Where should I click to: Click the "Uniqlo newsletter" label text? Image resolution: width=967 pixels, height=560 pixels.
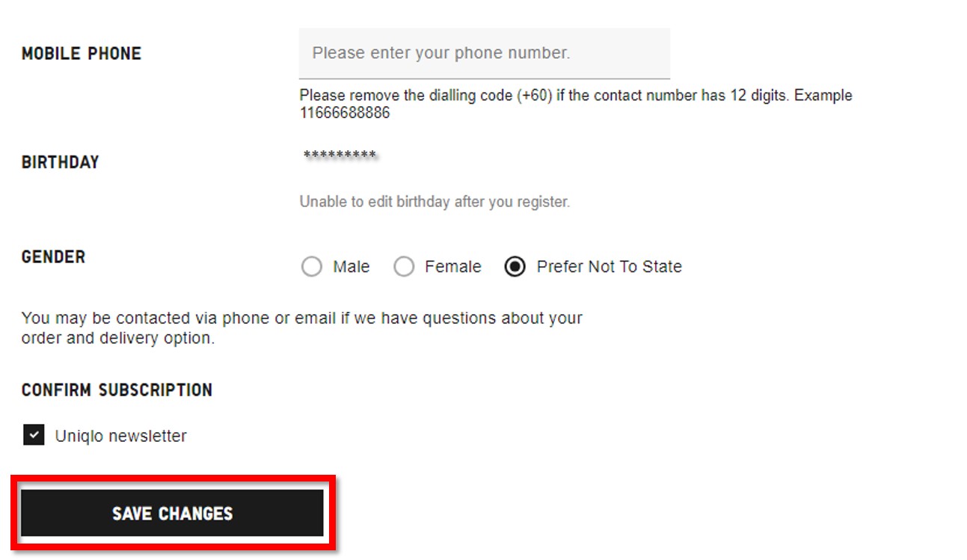point(120,436)
